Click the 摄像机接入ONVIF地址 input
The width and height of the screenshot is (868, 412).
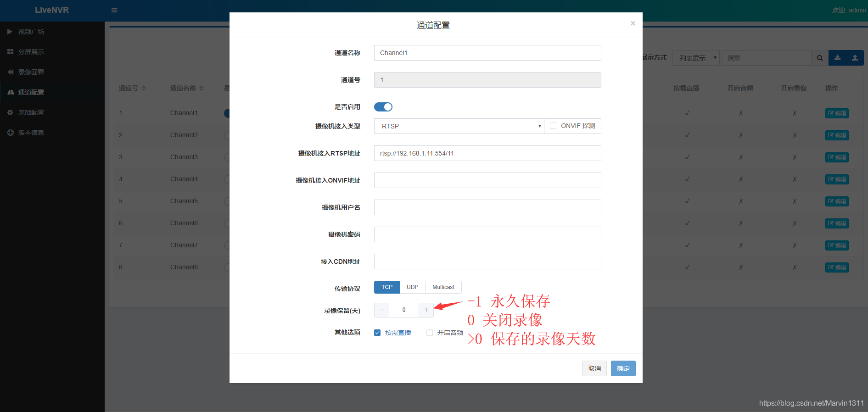click(487, 180)
